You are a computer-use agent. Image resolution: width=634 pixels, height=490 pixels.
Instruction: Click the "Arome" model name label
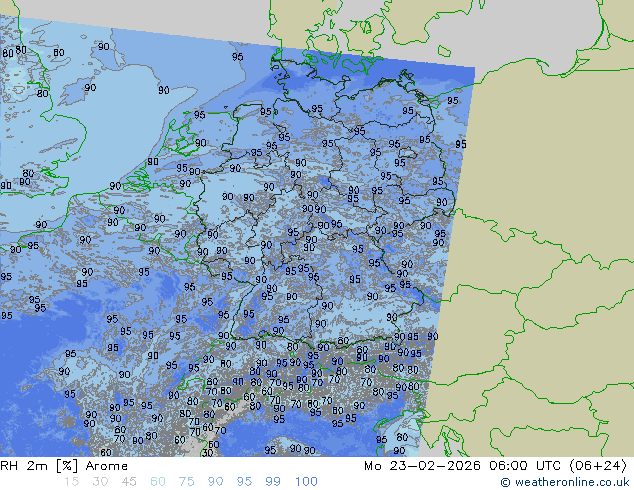coord(107,466)
